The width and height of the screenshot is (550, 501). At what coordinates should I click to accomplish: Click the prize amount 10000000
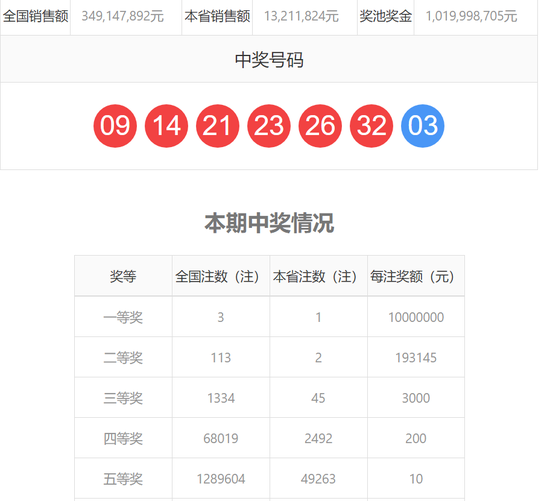tap(416, 318)
